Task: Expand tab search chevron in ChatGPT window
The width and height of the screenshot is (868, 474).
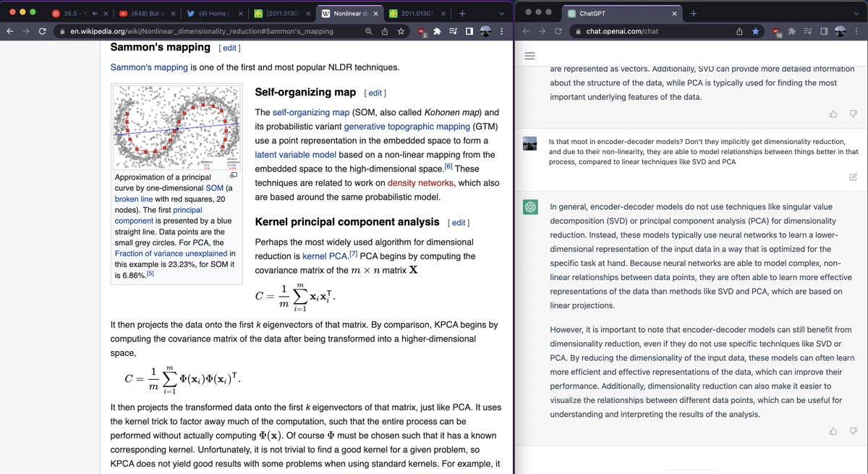Action: (x=856, y=13)
